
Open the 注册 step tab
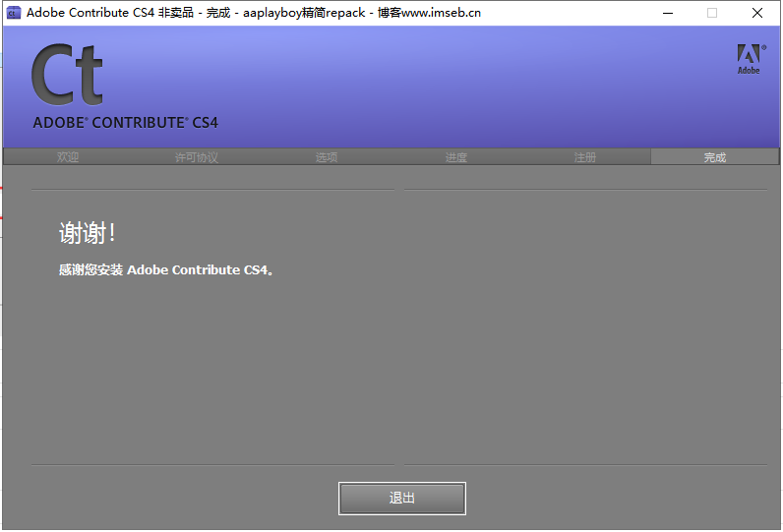585,157
